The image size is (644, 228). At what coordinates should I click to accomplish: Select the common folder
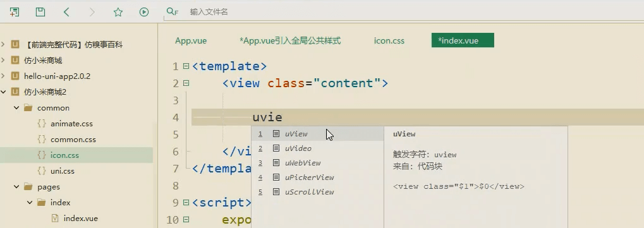tap(53, 108)
